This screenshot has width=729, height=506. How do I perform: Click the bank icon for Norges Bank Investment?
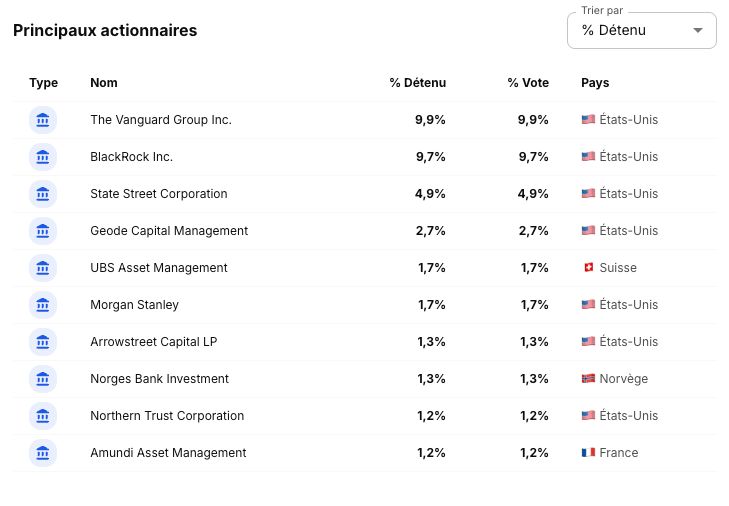pyautogui.click(x=43, y=379)
